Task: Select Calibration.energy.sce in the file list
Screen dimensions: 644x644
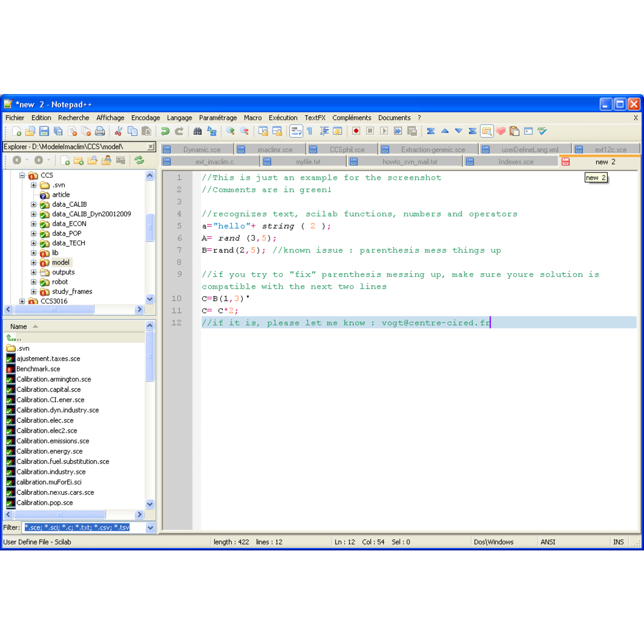Action: coord(50,451)
